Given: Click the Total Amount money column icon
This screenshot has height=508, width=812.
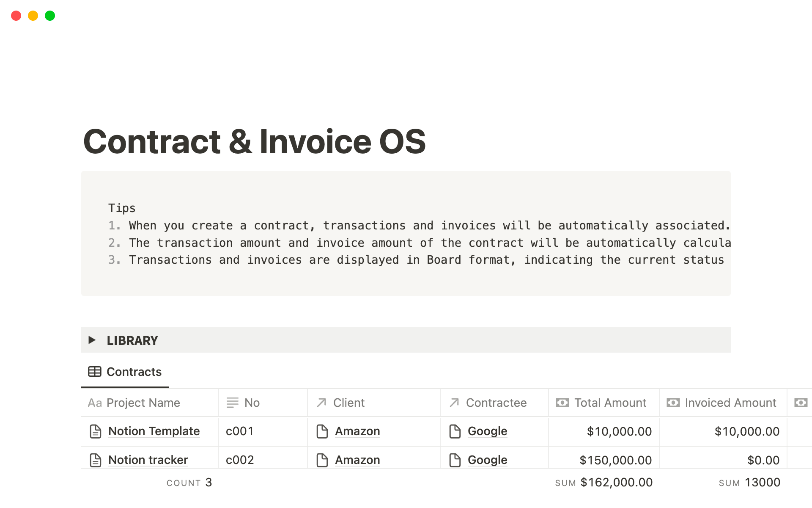Looking at the screenshot, I should pyautogui.click(x=562, y=403).
